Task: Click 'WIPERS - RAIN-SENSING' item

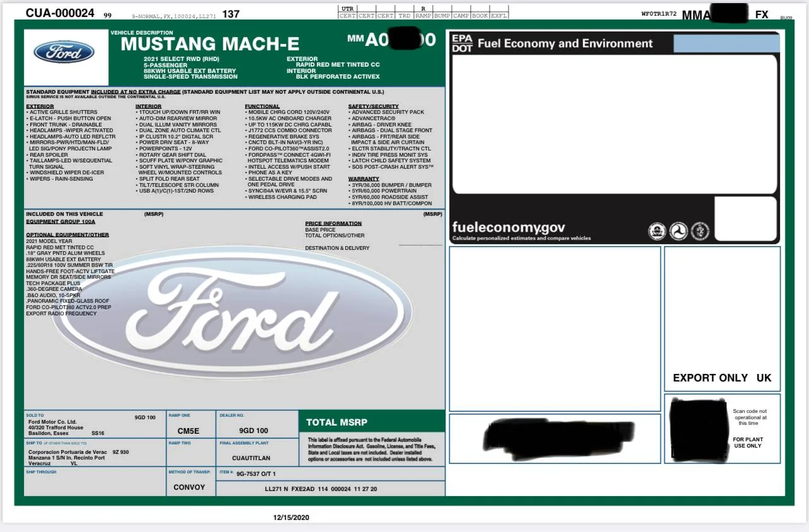Action: coord(61,179)
